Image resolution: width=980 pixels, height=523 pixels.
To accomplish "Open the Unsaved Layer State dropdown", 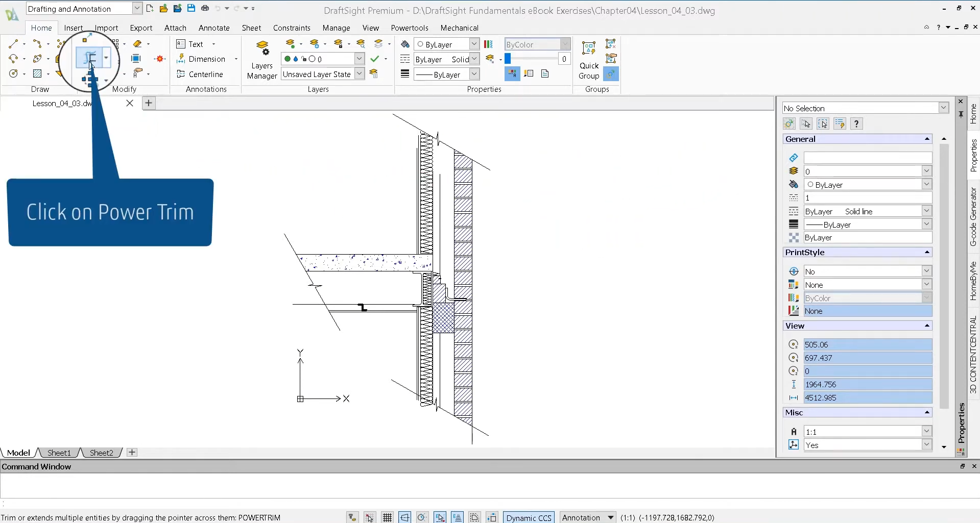I will point(360,74).
